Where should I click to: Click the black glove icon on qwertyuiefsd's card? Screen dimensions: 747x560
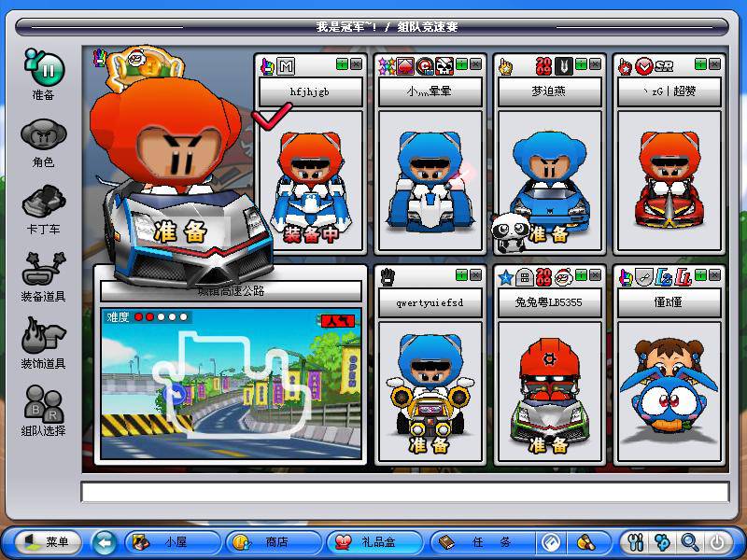(x=388, y=276)
